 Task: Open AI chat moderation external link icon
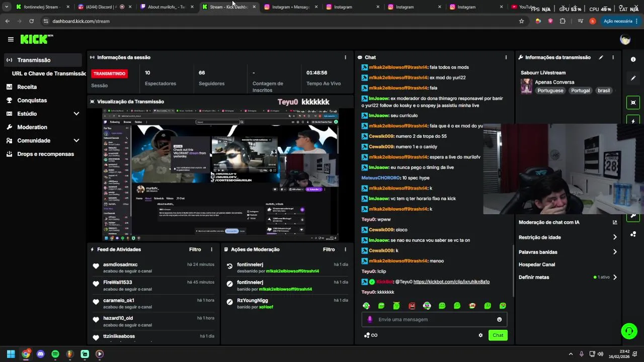pyautogui.click(x=615, y=222)
